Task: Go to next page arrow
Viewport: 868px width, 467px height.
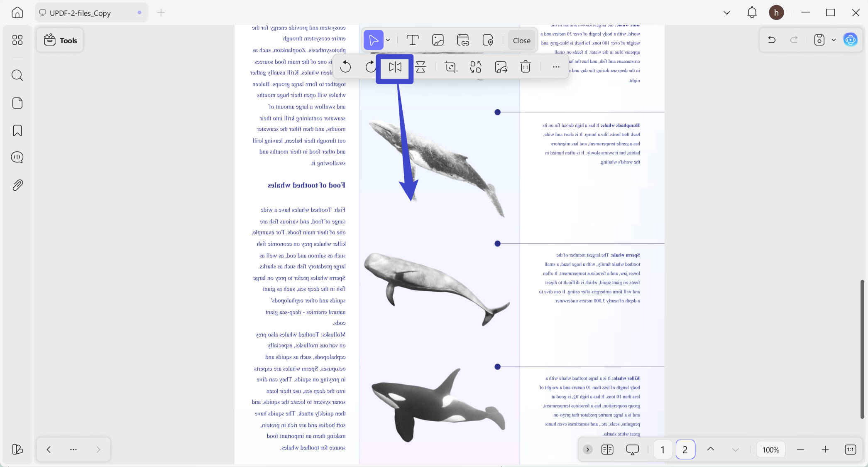Action: tap(736, 450)
